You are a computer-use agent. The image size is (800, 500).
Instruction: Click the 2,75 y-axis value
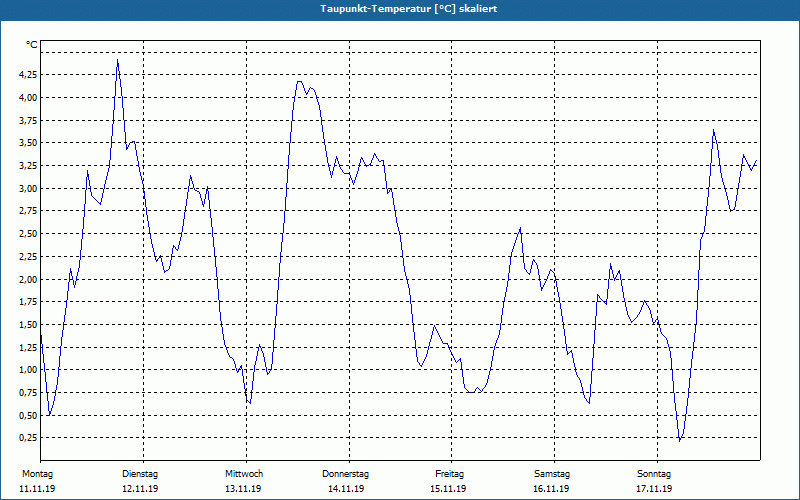(x=28, y=211)
